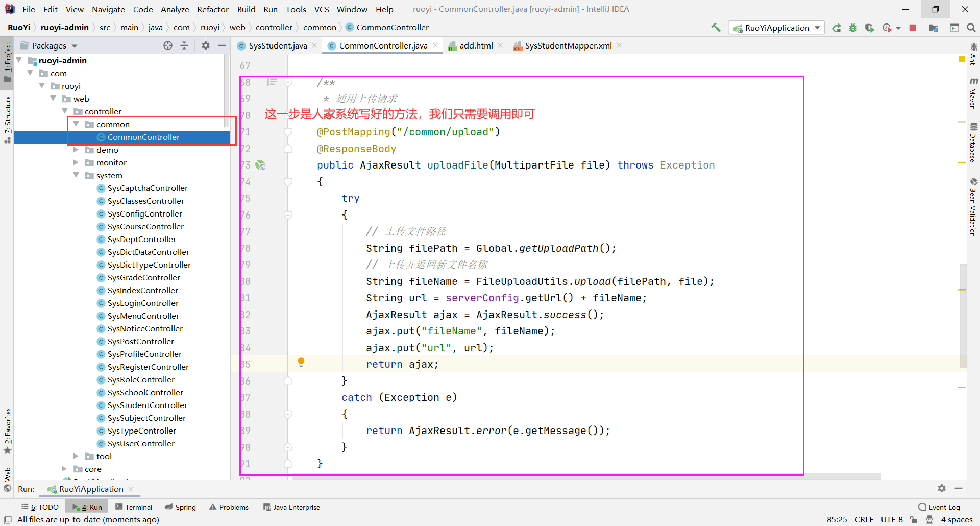Expand the tool package folder
The image size is (980, 526).
pyautogui.click(x=76, y=456)
